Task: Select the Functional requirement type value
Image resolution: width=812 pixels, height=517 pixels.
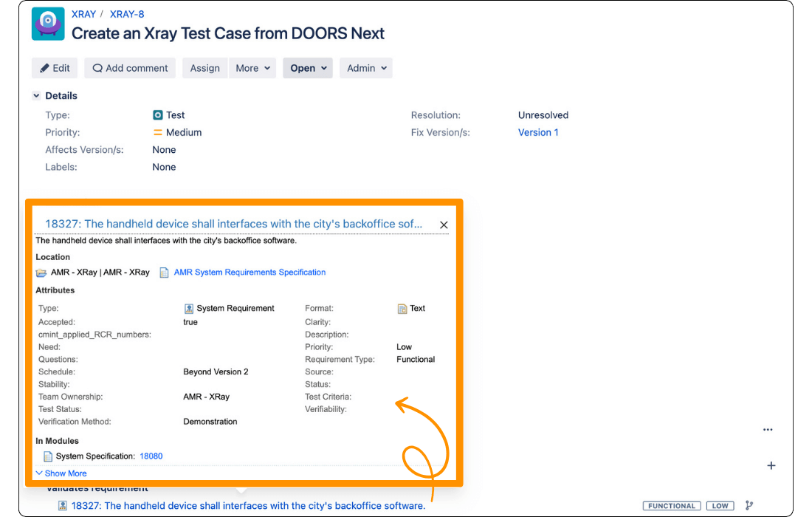Action: pos(416,360)
